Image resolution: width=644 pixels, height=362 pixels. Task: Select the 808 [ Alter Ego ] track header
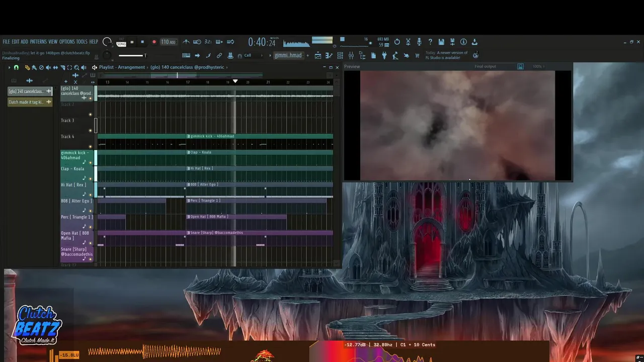77,205
